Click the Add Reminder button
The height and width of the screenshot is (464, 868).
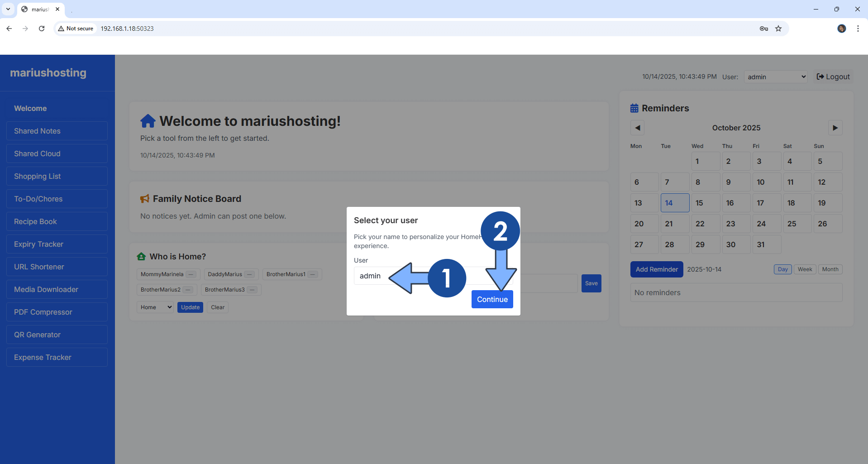coord(656,269)
